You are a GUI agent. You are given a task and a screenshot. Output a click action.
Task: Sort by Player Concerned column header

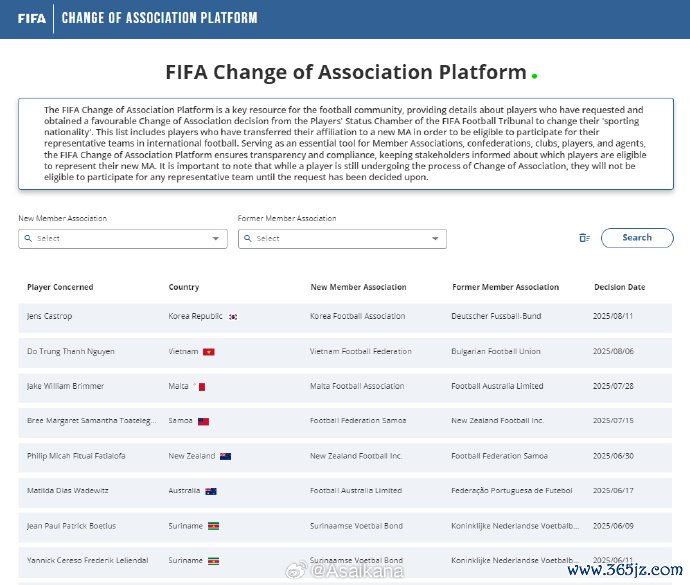click(60, 287)
